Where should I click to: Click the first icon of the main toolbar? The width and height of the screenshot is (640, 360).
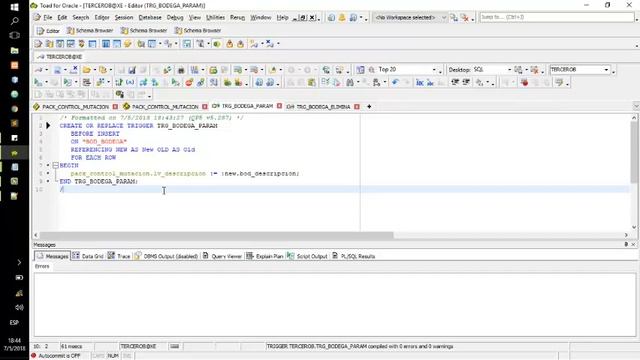point(38,44)
